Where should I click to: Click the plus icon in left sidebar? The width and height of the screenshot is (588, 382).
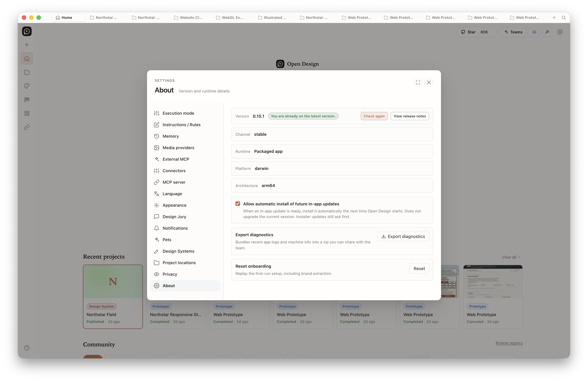point(27,45)
